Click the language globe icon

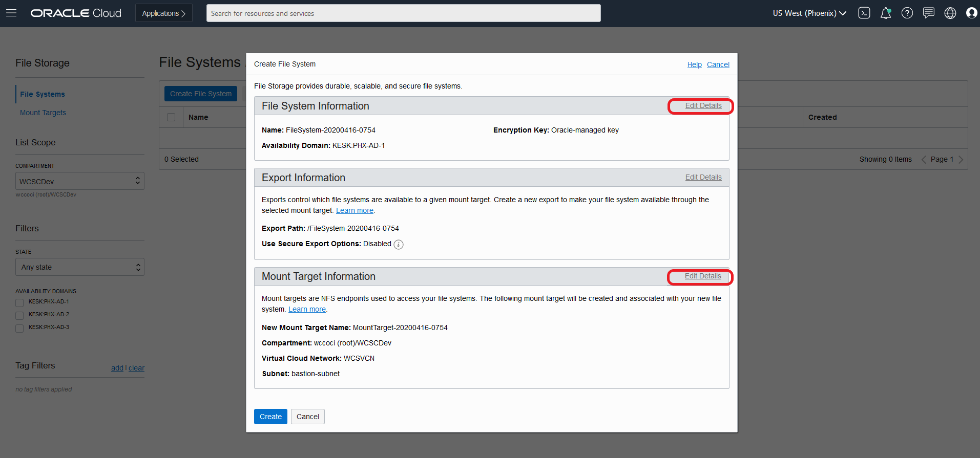point(950,13)
